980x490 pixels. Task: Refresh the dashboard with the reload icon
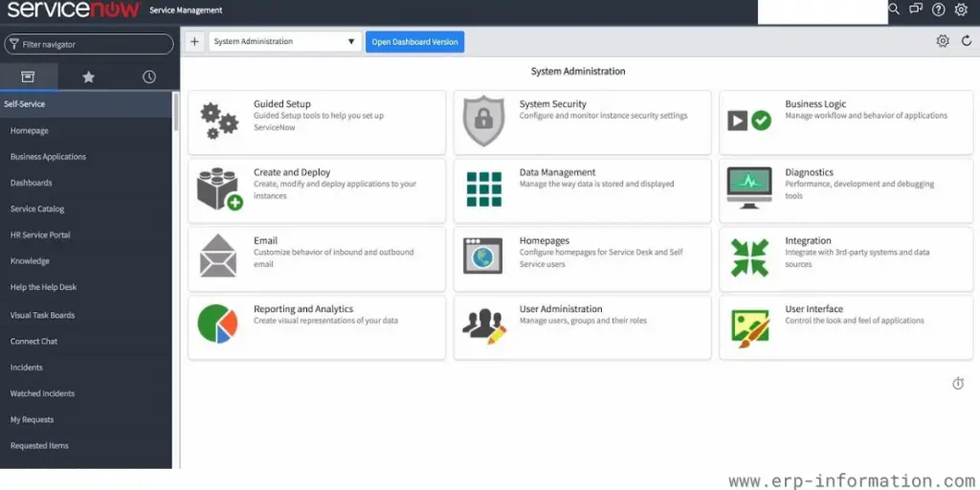[966, 41]
